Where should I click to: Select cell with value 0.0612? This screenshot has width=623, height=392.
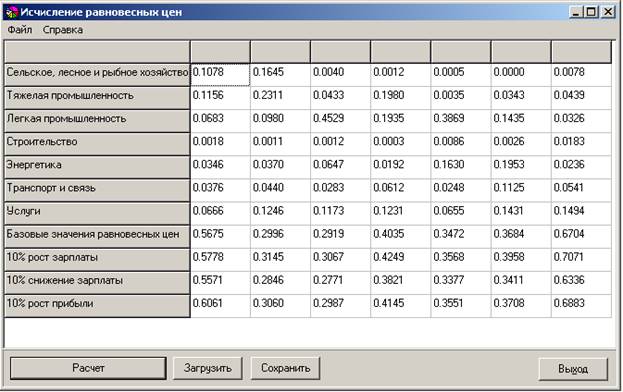[x=400, y=190]
